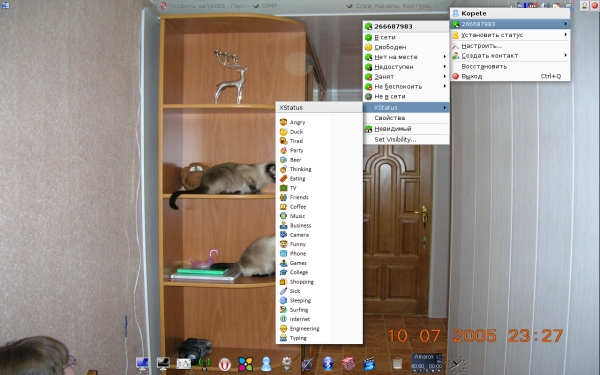Open account Свойства
Viewport: 600px width, 375px height.
tap(406, 118)
